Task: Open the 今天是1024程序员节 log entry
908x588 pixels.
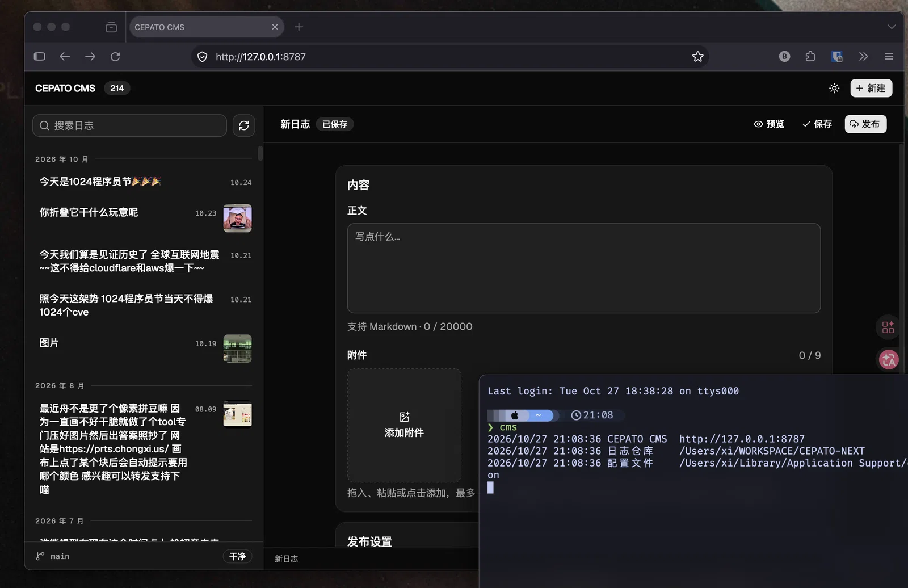Action: point(145,182)
